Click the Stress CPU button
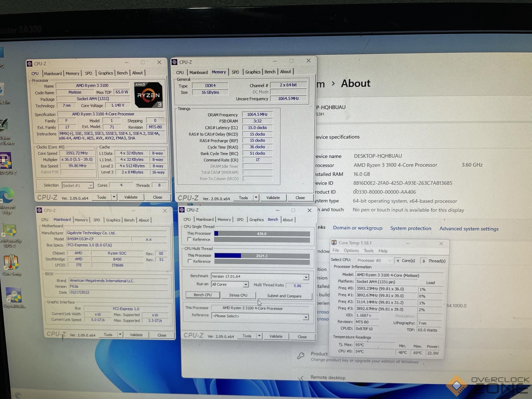This screenshot has width=532, height=399. point(238,295)
